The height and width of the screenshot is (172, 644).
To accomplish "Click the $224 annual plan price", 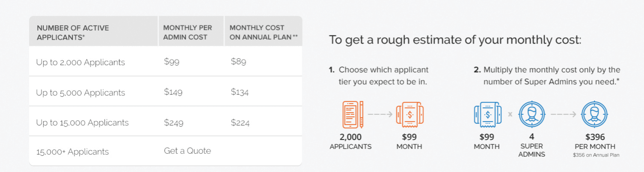I will pos(240,123).
